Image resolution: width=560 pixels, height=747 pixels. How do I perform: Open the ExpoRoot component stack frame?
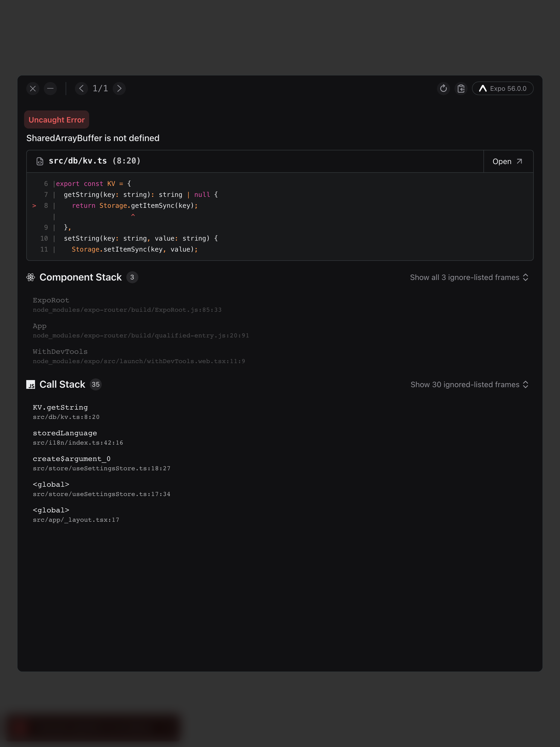(x=127, y=305)
